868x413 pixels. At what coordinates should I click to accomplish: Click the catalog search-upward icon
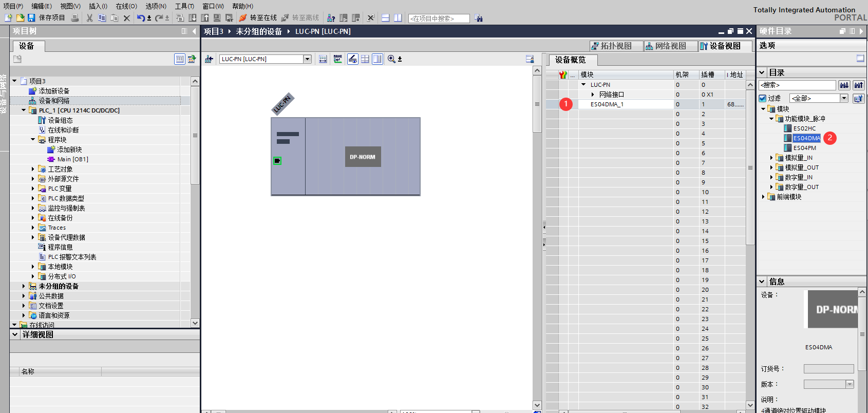(x=858, y=85)
